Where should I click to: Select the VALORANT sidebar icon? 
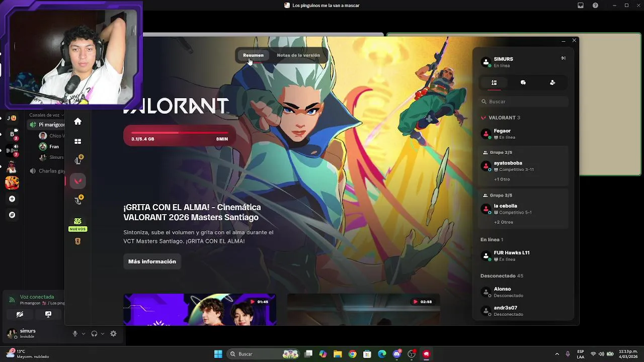tap(77, 181)
